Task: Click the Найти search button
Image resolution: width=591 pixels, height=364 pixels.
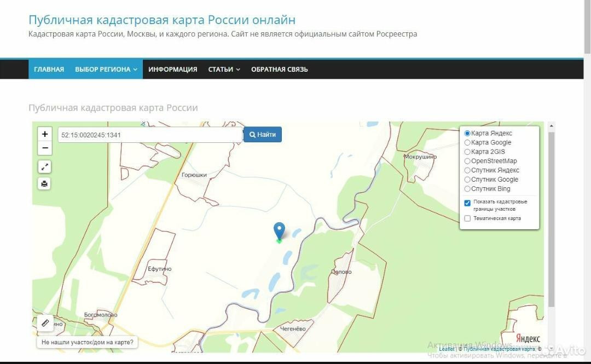Action: pyautogui.click(x=263, y=135)
